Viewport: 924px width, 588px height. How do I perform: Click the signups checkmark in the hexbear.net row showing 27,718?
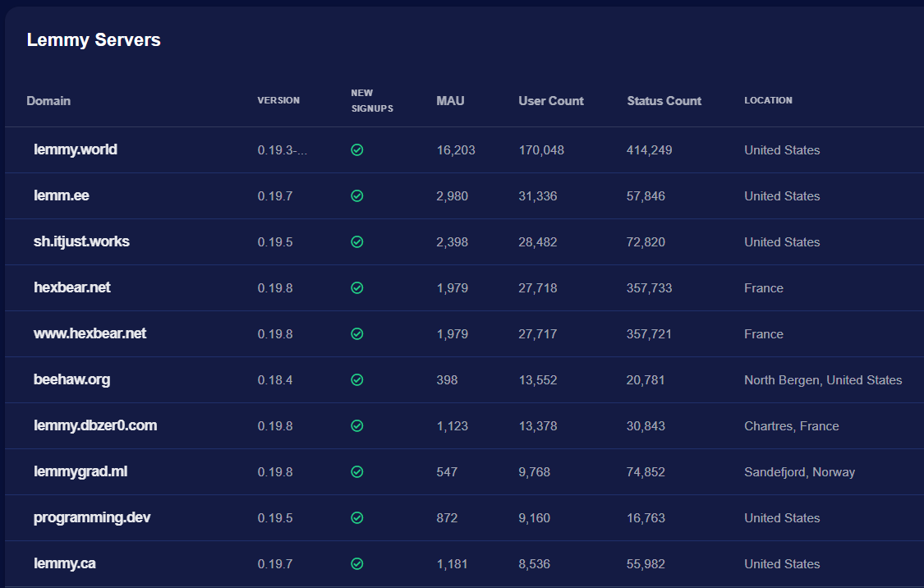point(357,288)
